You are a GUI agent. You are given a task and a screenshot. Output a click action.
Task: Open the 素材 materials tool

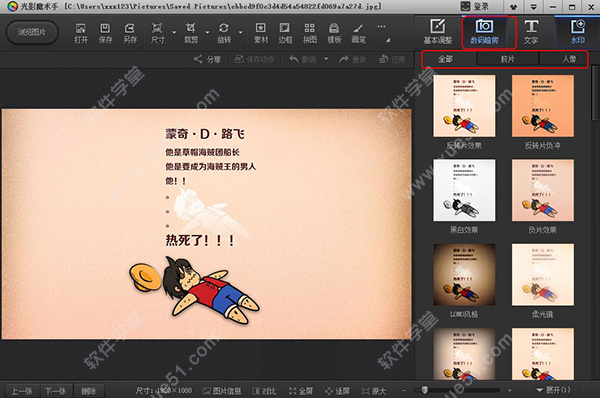tap(261, 33)
